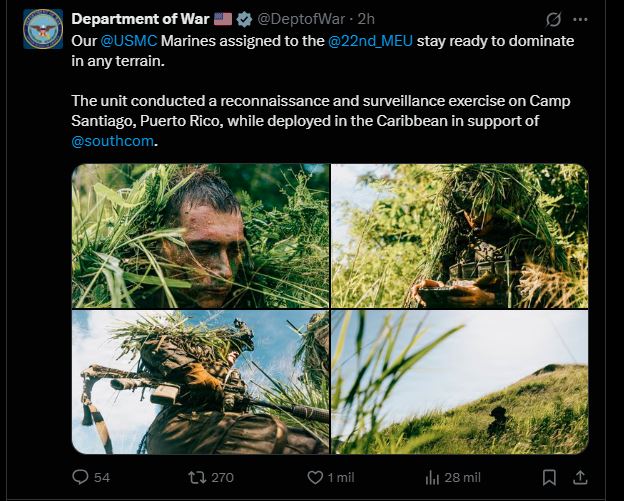Open photo of ghillie-suited Marine holding device
624x501 pixels.
tap(459, 236)
